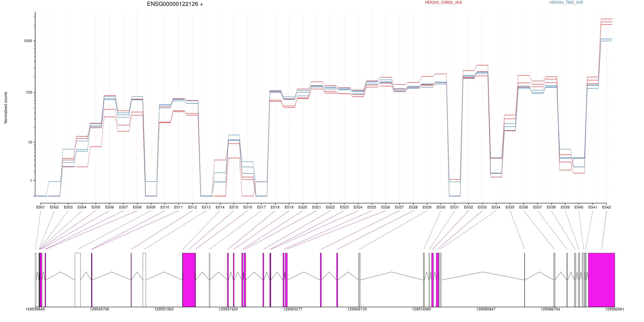Select exon label E018
Viewport: 644px width, 322px height.
click(275, 207)
